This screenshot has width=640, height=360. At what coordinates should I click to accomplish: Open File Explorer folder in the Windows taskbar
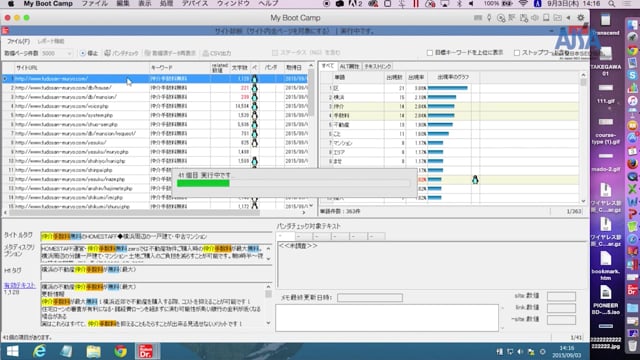coord(93,351)
